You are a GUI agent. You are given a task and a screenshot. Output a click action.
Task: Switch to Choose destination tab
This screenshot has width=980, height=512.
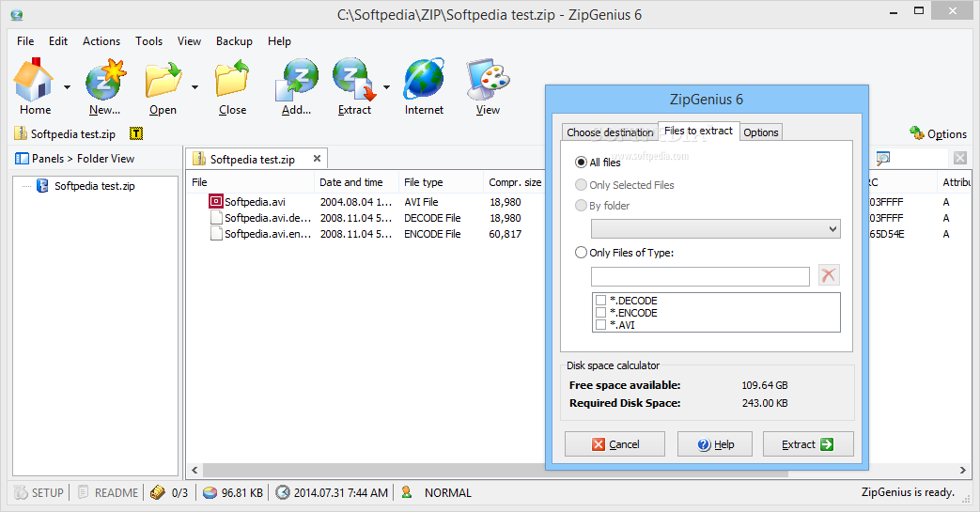tap(610, 132)
